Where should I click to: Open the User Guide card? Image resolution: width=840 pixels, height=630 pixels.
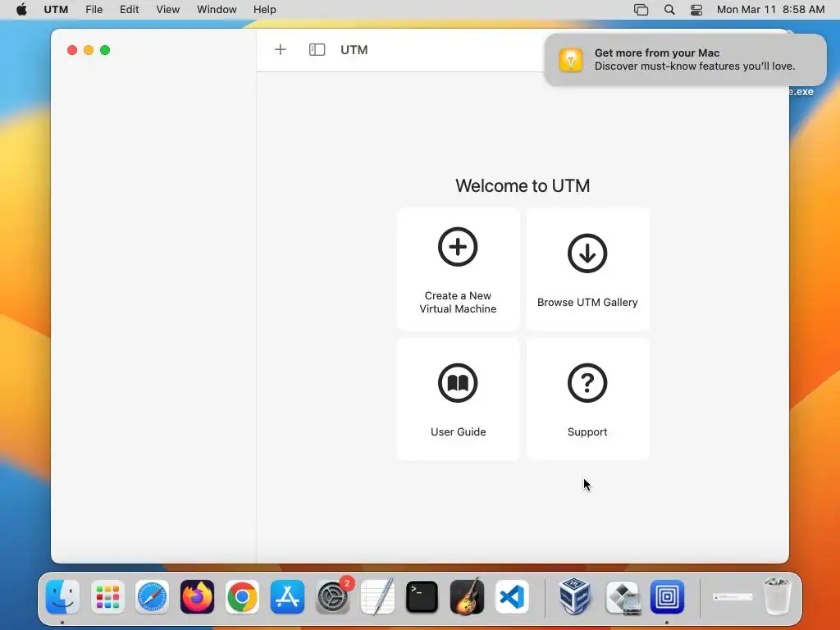[458, 399]
